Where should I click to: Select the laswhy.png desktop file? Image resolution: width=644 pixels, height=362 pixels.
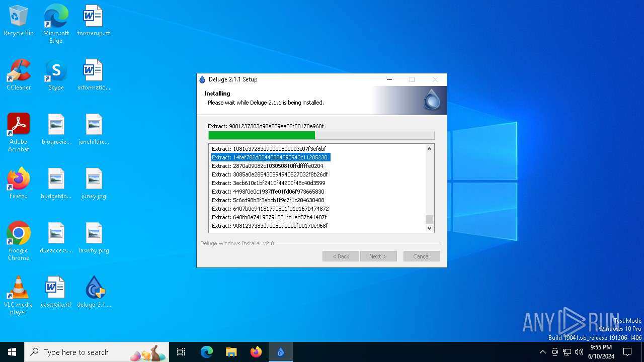coord(94,238)
